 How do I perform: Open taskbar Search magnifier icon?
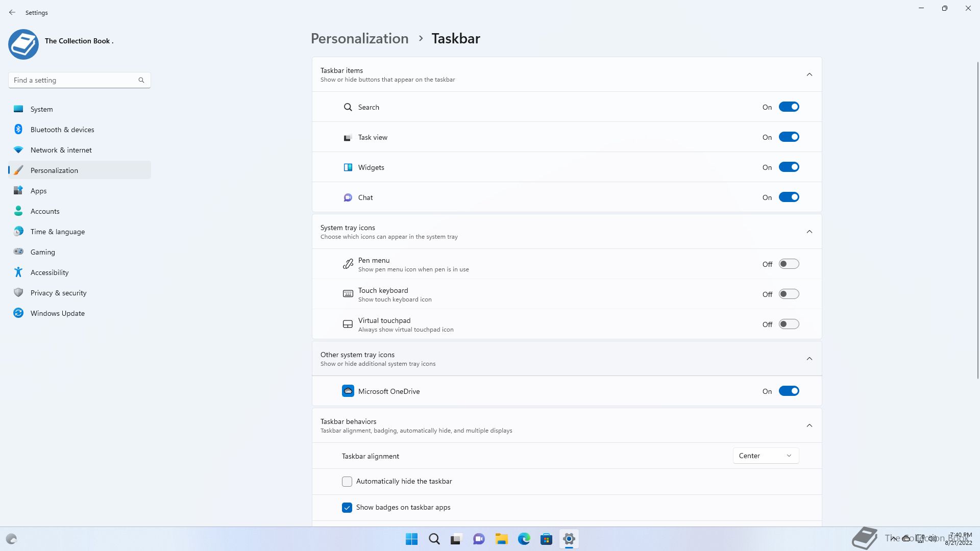pos(434,539)
